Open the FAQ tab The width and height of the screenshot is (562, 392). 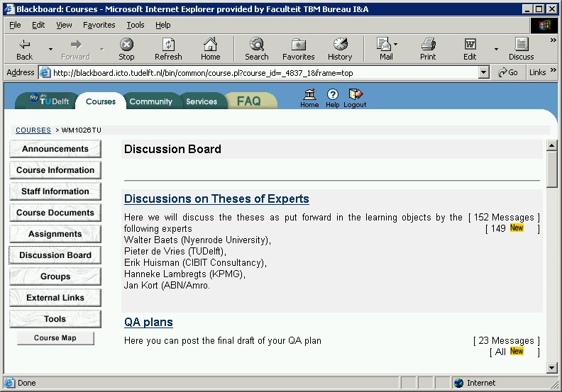pyautogui.click(x=248, y=101)
